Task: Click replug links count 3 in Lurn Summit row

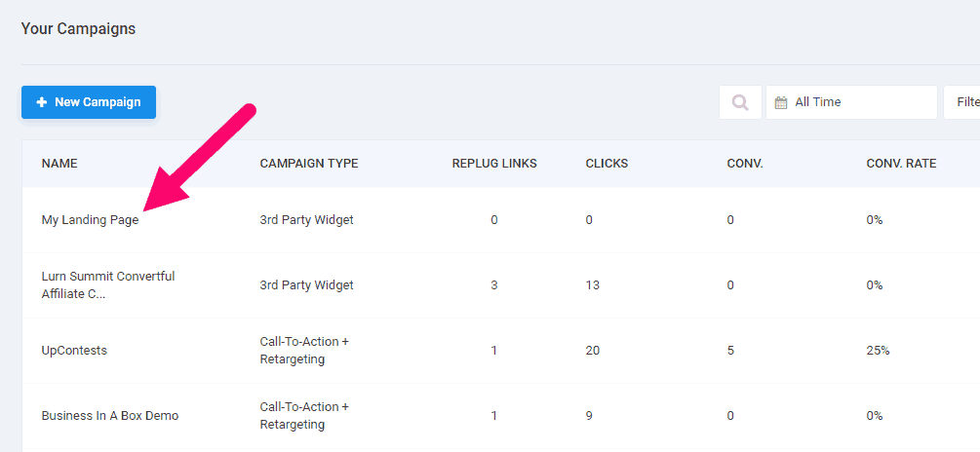Action: click(494, 285)
